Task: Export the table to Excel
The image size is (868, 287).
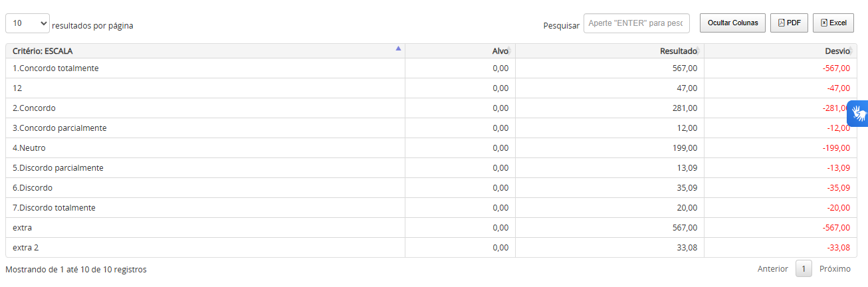Action: click(x=833, y=23)
